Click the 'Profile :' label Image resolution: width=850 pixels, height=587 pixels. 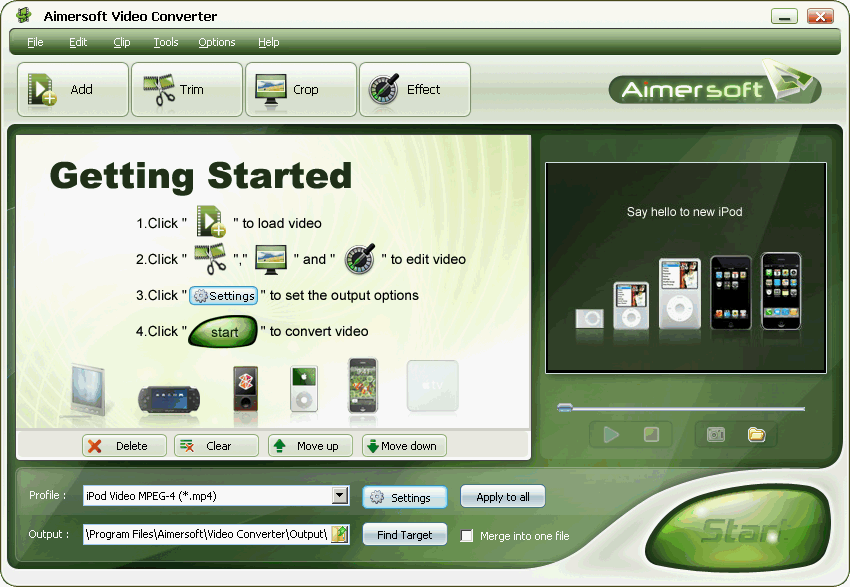pos(48,495)
